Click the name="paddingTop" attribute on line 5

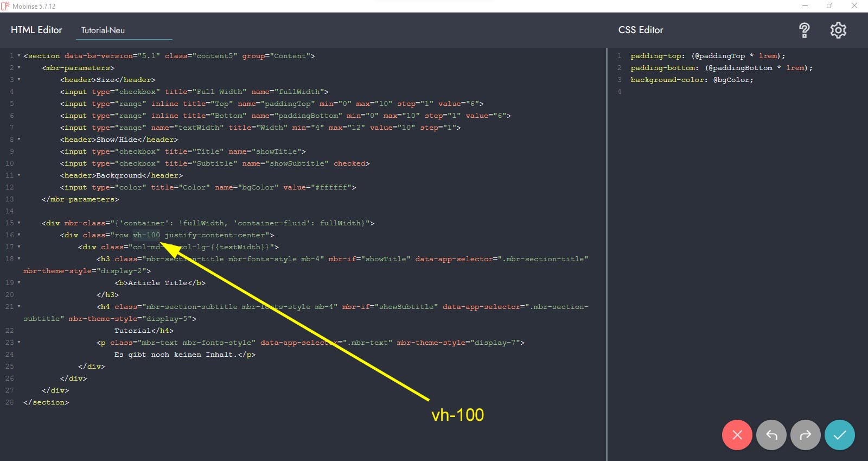point(276,104)
